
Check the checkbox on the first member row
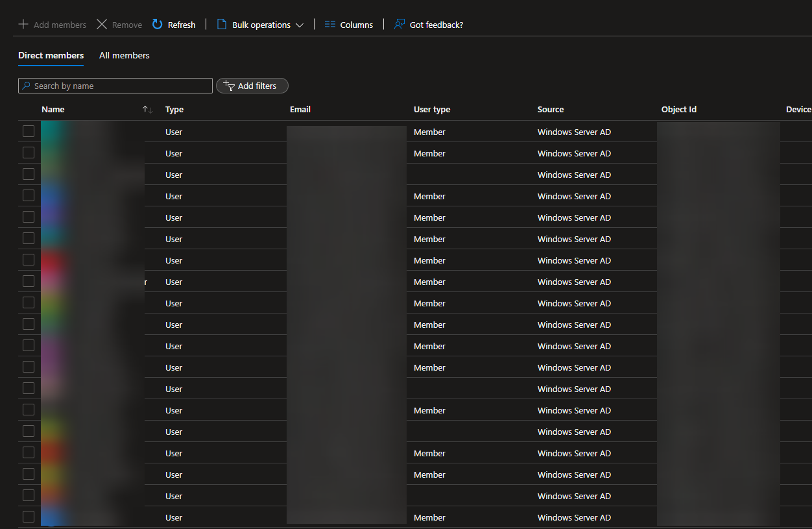click(x=29, y=131)
